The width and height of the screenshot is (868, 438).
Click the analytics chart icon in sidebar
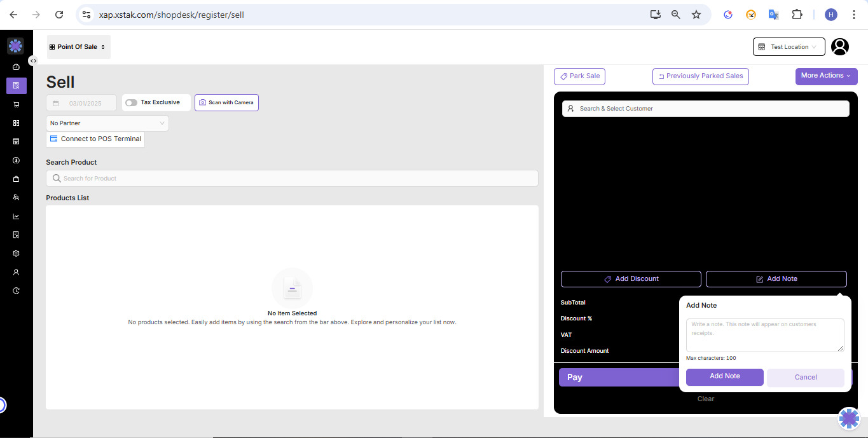click(16, 216)
